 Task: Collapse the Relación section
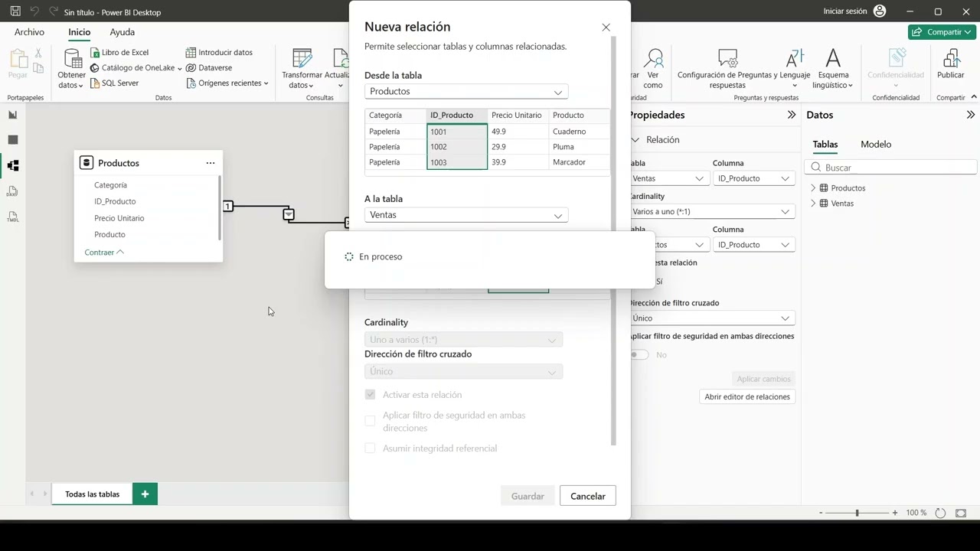click(635, 140)
